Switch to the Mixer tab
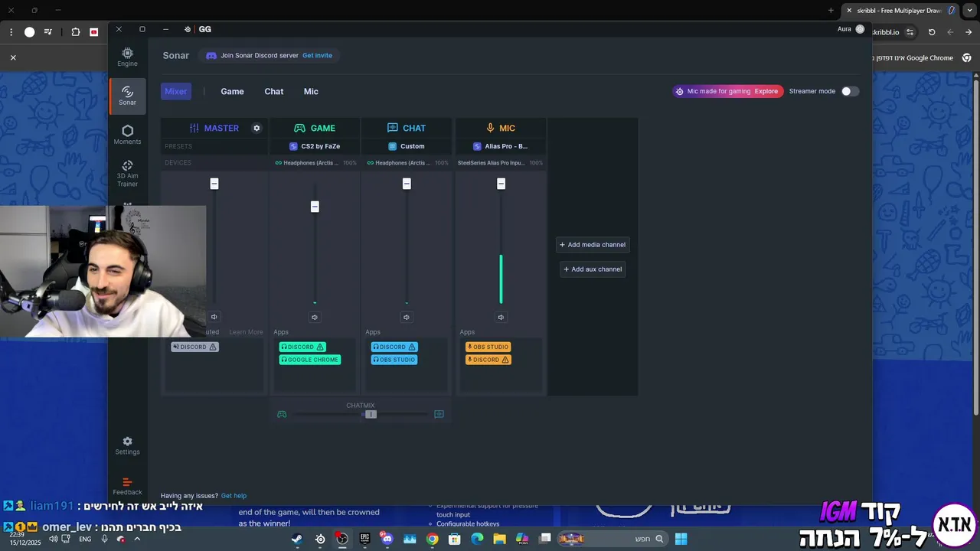Viewport: 980px width, 551px height. [176, 91]
